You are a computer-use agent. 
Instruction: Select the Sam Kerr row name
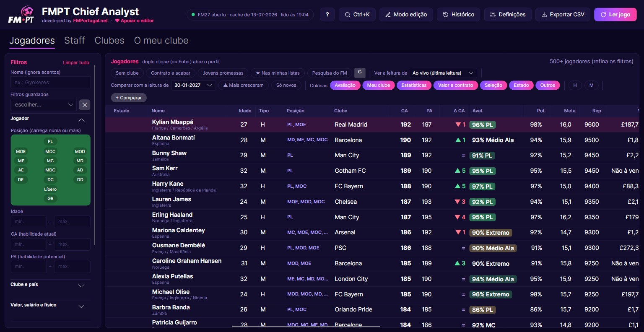(x=165, y=168)
